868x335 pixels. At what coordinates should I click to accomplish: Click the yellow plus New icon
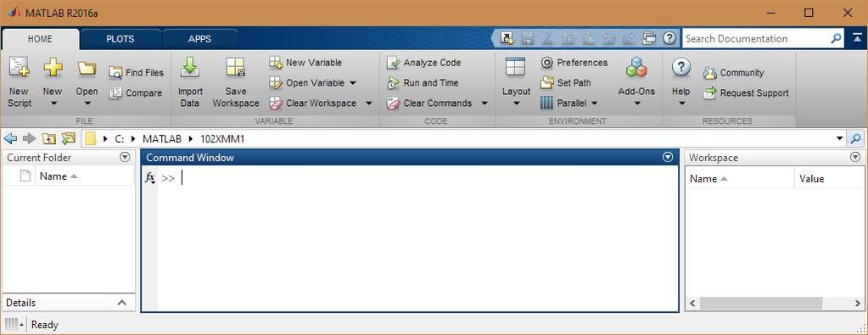pos(53,68)
